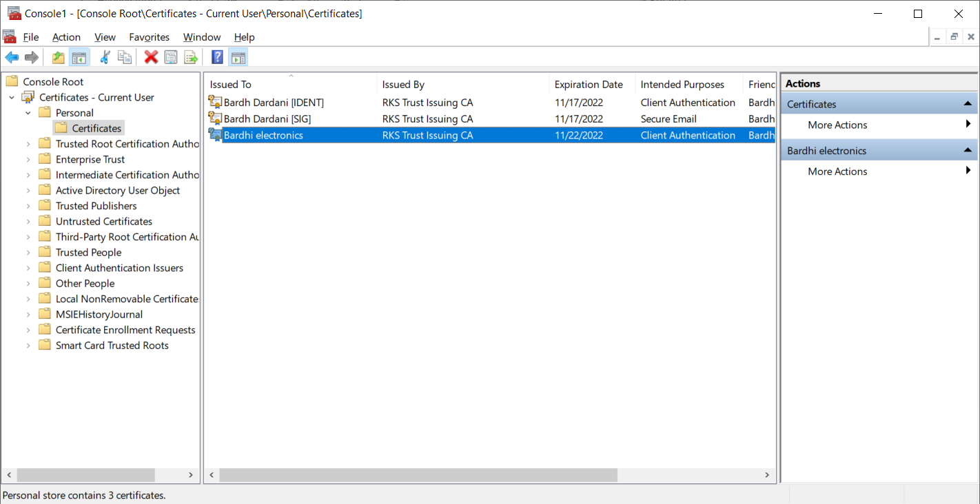Click the red Delete X toolbar icon
The height and width of the screenshot is (504, 980).
pyautogui.click(x=151, y=58)
